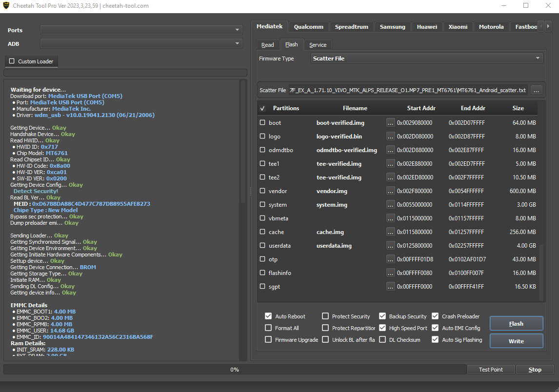
Task: Open the Ports dropdown
Action: [141, 30]
